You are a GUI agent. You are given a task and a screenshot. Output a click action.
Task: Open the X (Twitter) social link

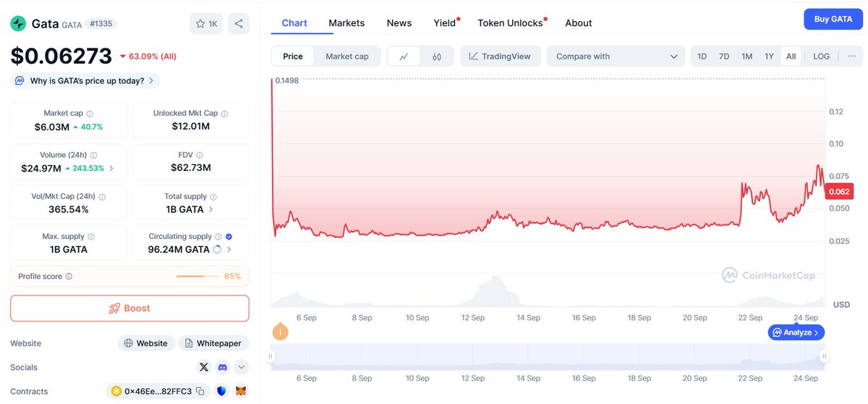[203, 367]
